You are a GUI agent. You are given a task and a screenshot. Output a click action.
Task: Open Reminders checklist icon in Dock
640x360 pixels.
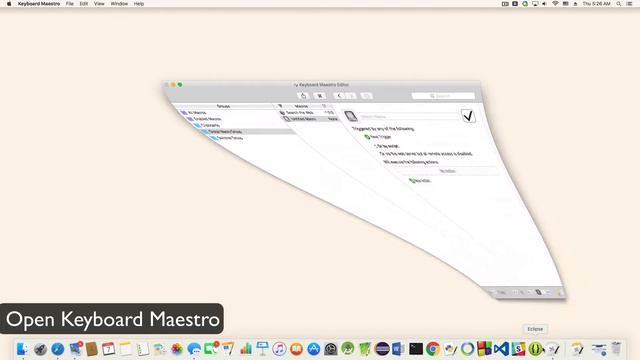(143, 349)
